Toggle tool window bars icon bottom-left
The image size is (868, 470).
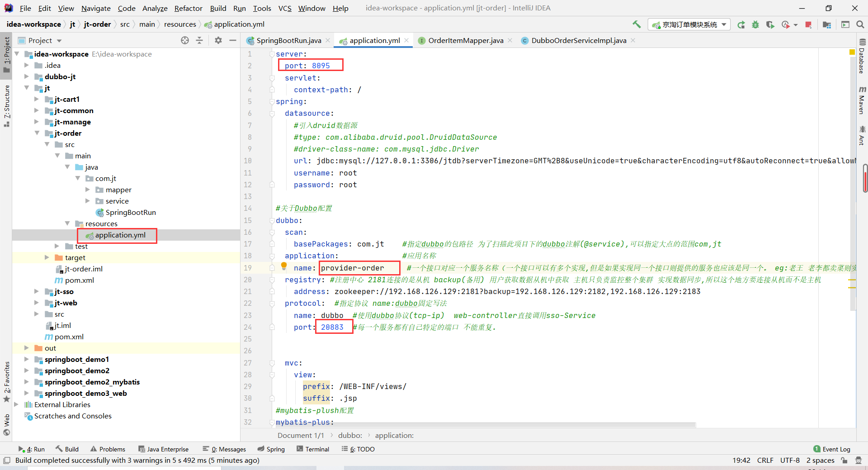coord(6,461)
